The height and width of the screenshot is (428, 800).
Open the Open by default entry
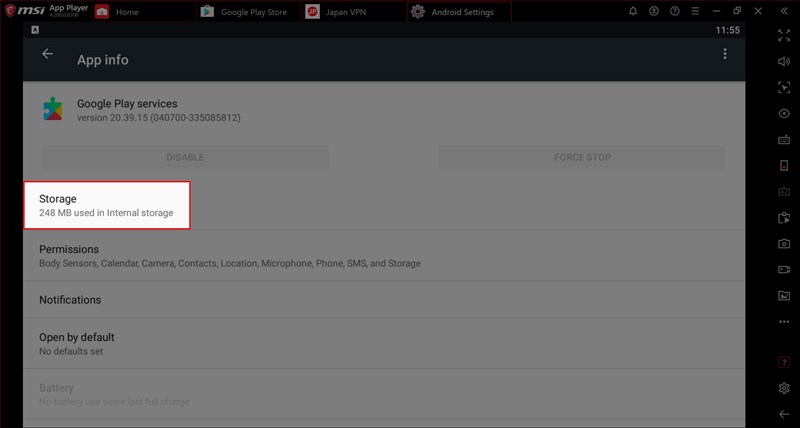(x=384, y=344)
